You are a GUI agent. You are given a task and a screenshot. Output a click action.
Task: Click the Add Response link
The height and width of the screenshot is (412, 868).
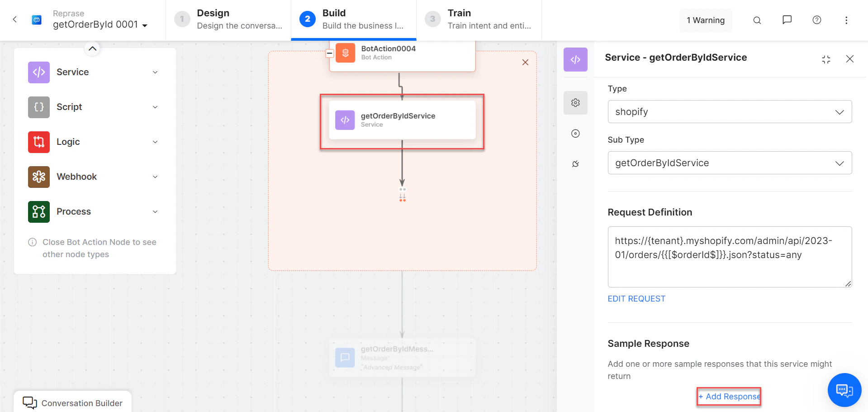click(729, 396)
